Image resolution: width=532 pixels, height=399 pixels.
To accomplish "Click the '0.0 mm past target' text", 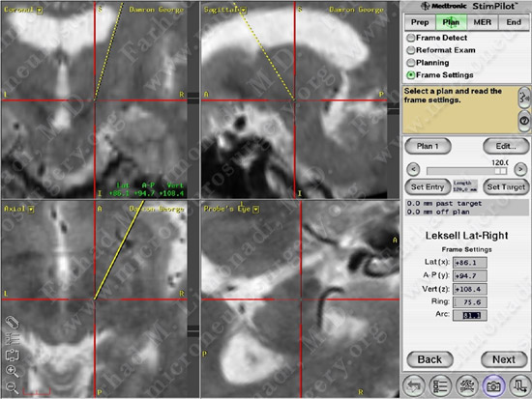I will coord(444,204).
